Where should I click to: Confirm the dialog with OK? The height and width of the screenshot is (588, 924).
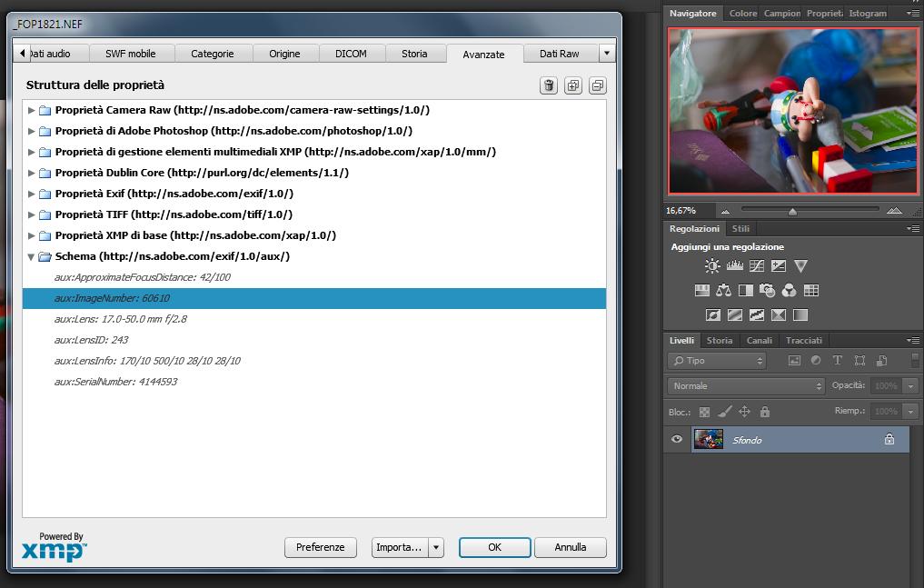pos(494,547)
